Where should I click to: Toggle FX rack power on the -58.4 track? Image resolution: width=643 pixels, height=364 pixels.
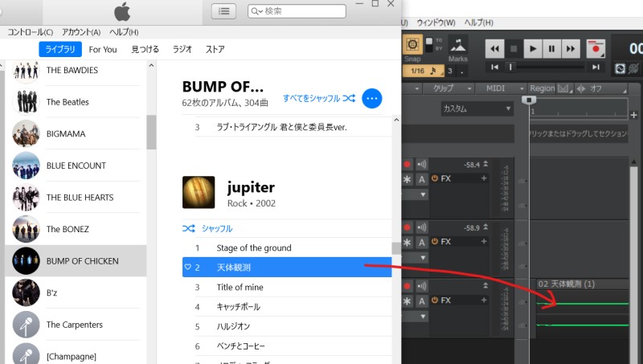click(x=435, y=178)
